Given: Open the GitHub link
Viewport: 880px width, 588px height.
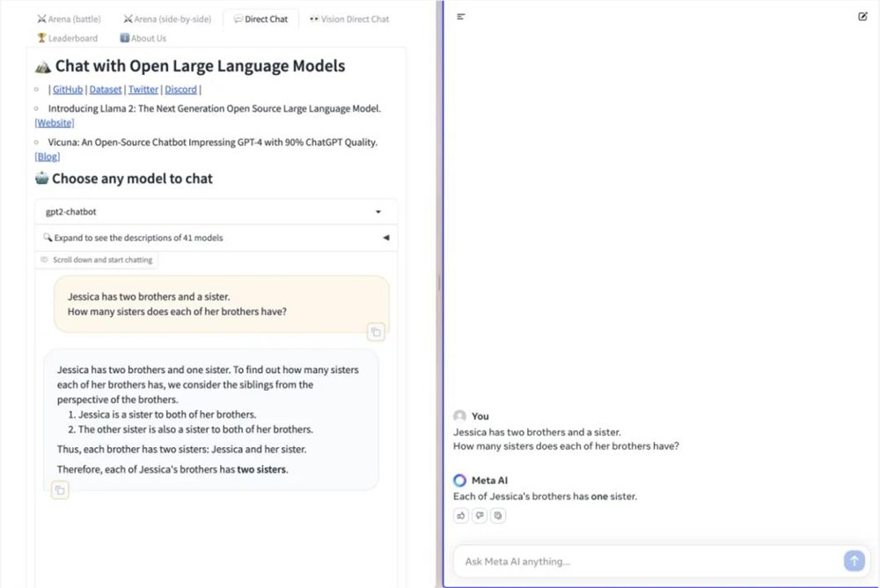Looking at the screenshot, I should [x=68, y=90].
